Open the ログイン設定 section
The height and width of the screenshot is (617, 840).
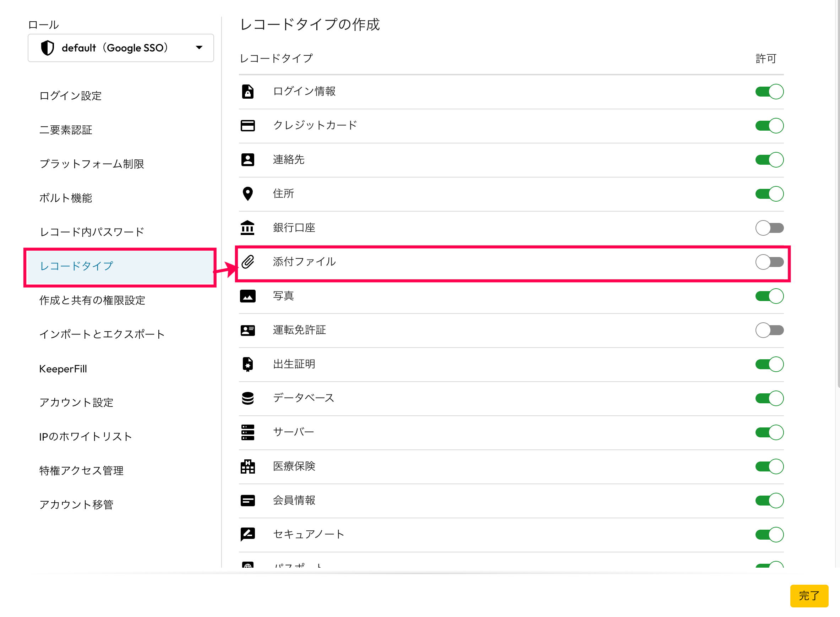[x=70, y=95]
